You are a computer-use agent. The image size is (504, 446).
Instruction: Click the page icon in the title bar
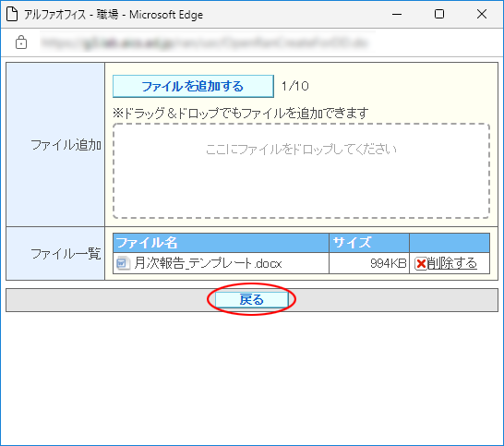(x=12, y=14)
